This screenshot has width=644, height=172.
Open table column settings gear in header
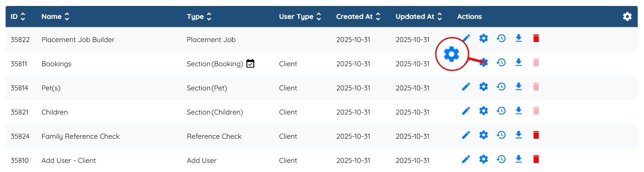627,16
